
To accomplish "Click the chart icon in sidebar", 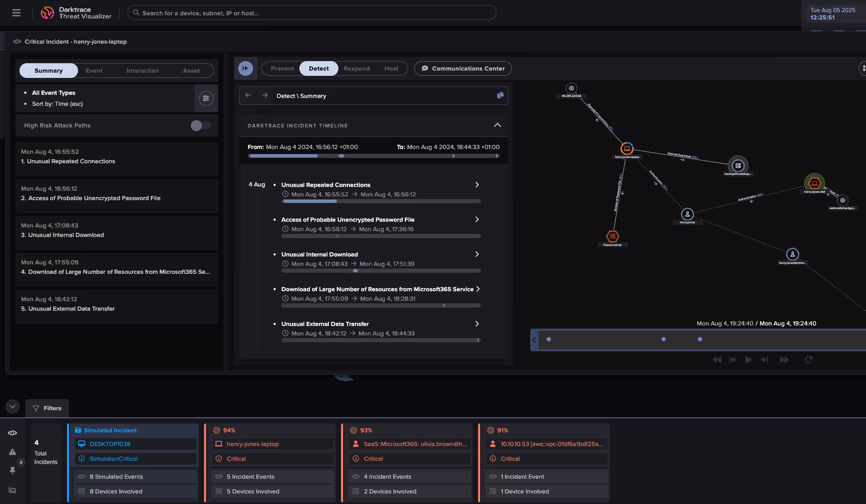I will (x=12, y=490).
